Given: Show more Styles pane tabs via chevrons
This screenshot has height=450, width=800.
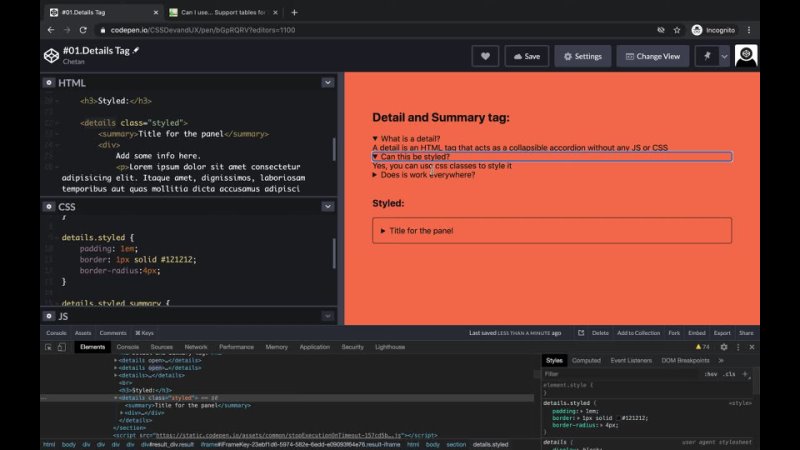Looking at the screenshot, I should (x=721, y=360).
